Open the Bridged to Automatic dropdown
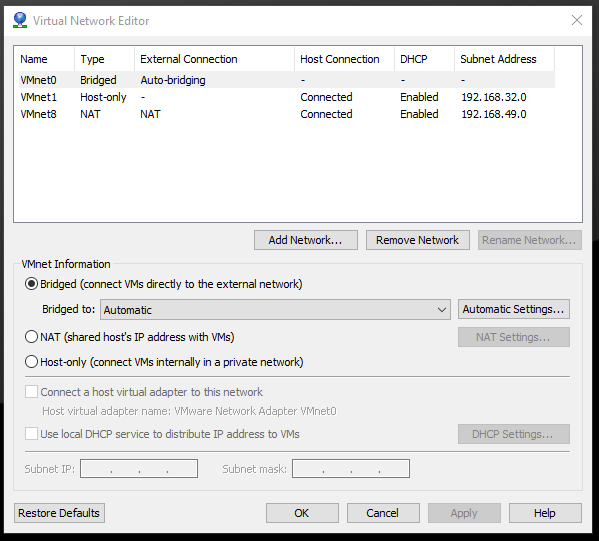Screen dimensions: 599x541 coord(275,309)
